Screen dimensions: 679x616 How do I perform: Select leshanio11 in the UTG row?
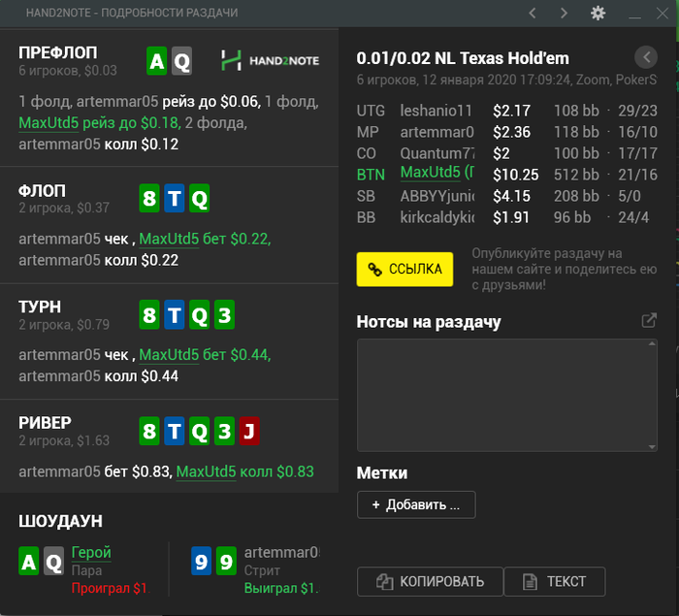coord(436,111)
